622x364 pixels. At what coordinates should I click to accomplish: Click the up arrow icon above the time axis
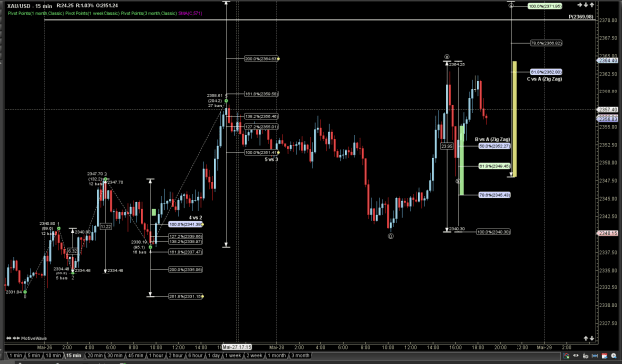pyautogui.click(x=586, y=338)
